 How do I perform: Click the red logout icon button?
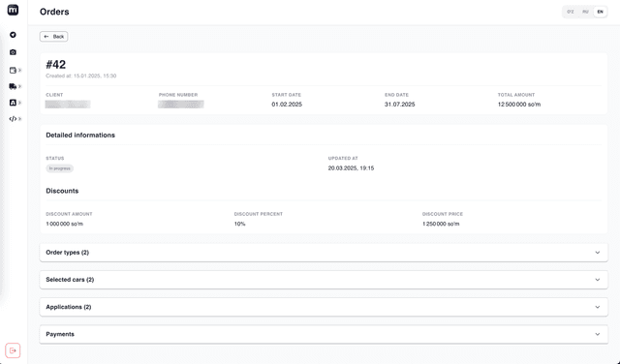coord(13,350)
